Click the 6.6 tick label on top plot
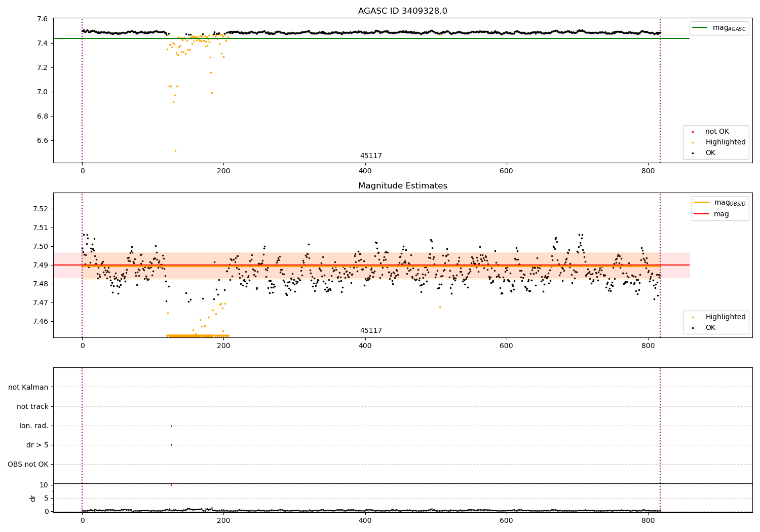 pos(43,141)
